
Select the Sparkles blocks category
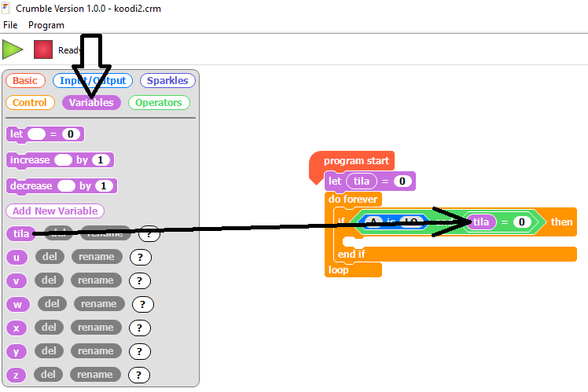pyautogui.click(x=167, y=80)
